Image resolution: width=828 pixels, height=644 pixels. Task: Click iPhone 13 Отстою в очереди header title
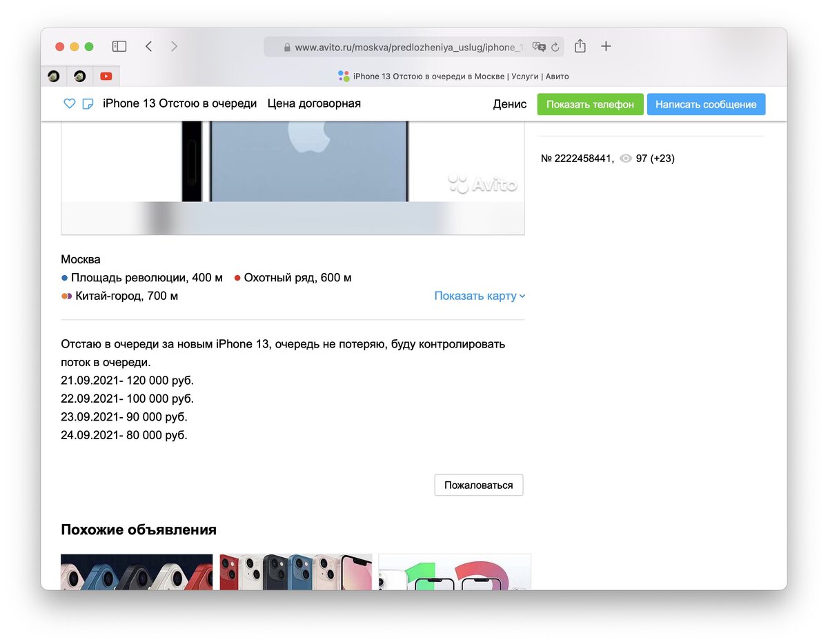[x=179, y=103]
